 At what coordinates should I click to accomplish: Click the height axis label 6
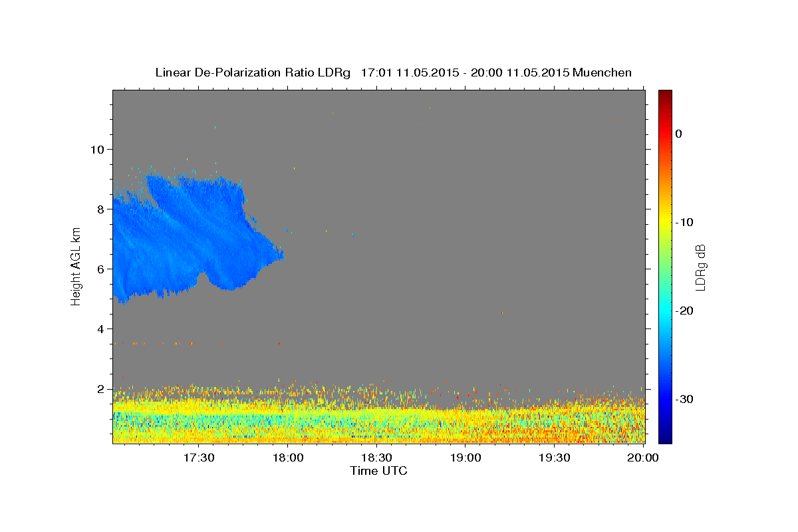100,269
